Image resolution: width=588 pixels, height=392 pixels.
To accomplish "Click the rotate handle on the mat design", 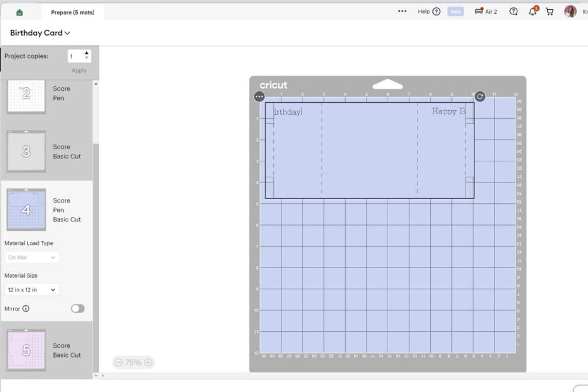I will coord(480,96).
